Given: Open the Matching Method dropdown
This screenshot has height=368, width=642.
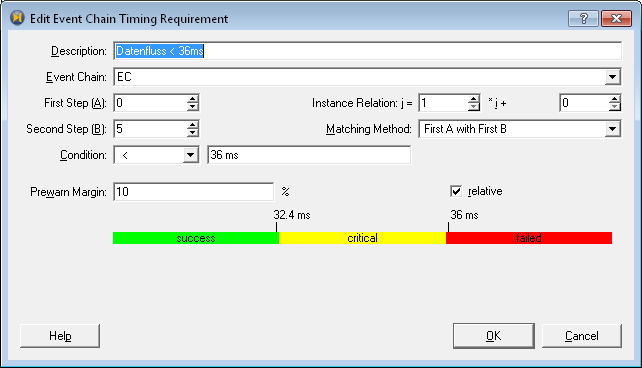Looking at the screenshot, I should tap(613, 129).
